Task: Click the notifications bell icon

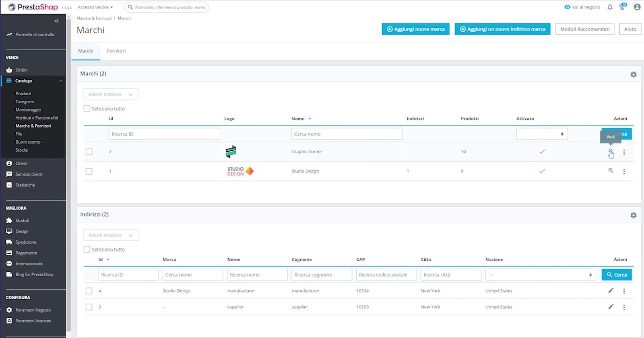Action: pyautogui.click(x=610, y=7)
